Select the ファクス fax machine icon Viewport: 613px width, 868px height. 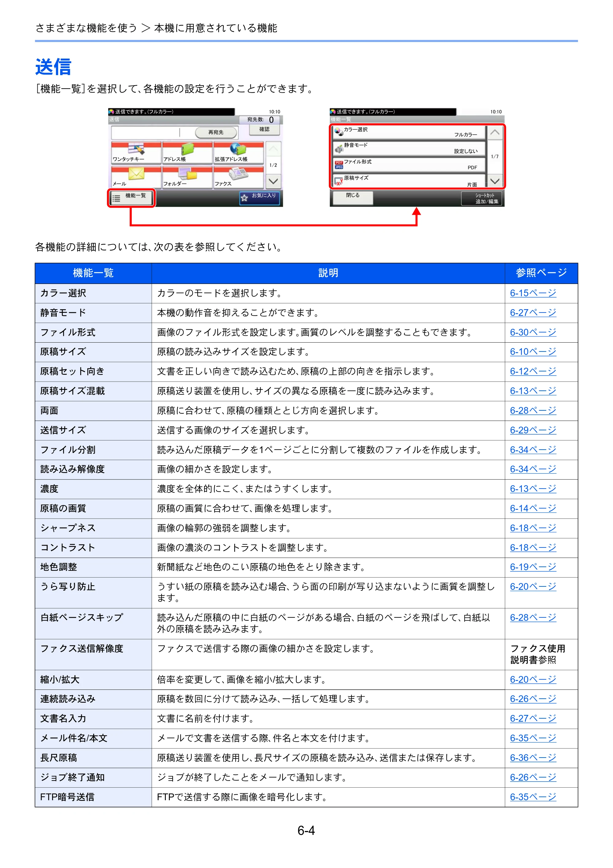tap(238, 177)
